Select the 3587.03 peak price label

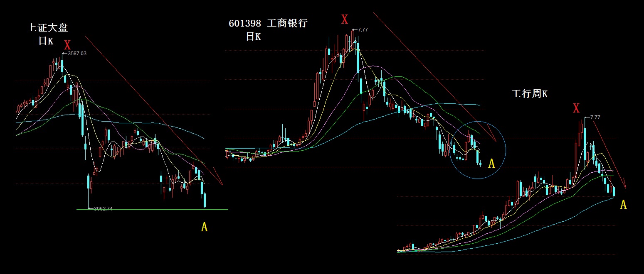coord(77,54)
